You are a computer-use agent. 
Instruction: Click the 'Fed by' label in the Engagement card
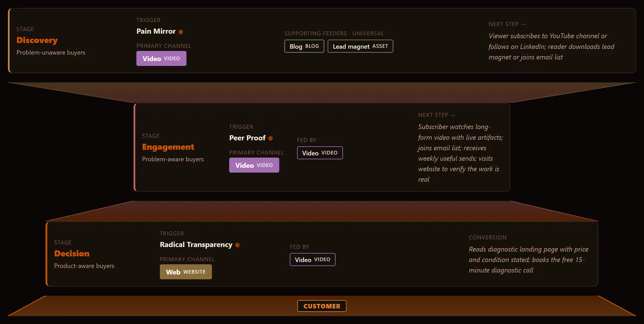[x=307, y=140]
